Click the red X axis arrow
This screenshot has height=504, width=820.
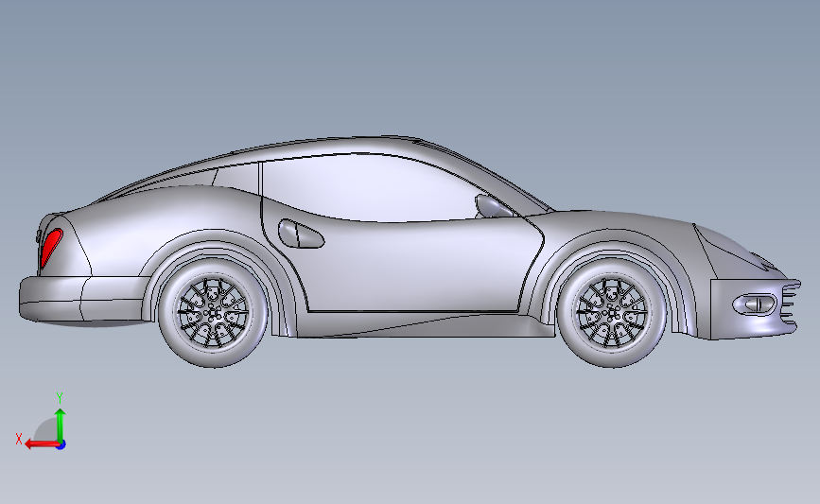coord(41,444)
